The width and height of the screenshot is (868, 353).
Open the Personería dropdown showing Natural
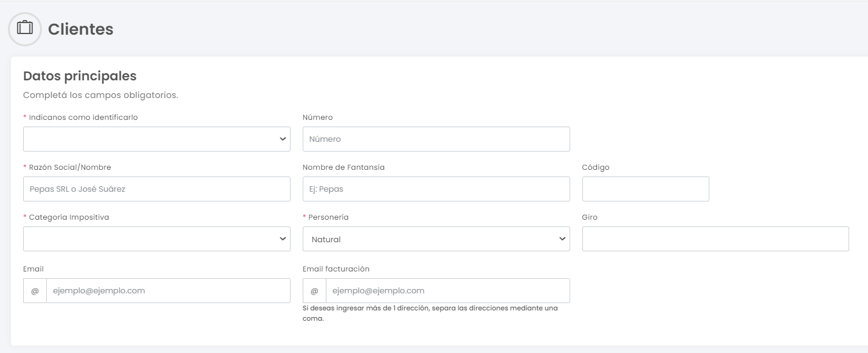click(436, 239)
